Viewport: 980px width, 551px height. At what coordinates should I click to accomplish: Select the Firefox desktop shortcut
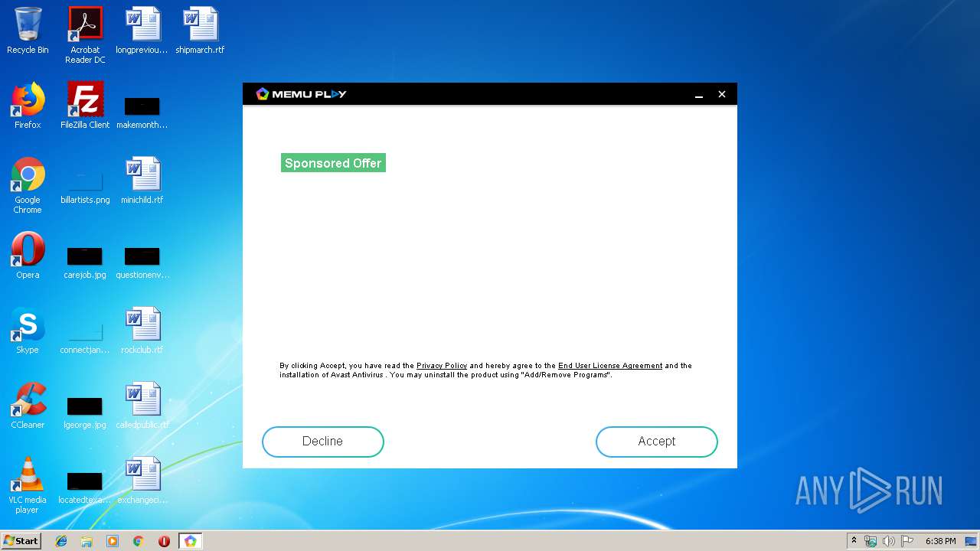[x=28, y=106]
